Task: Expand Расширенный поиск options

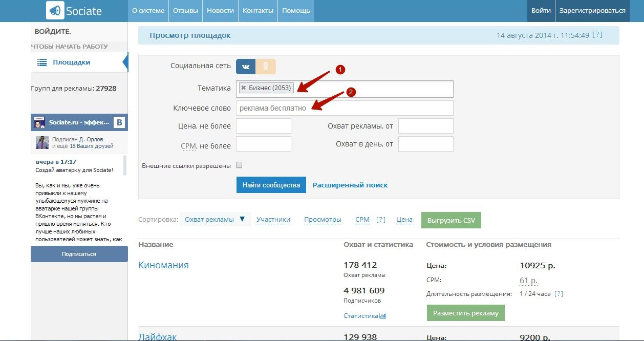Action: [x=350, y=185]
